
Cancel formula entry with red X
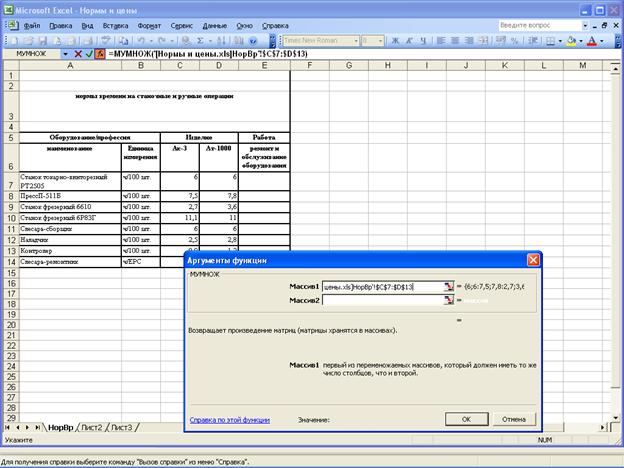click(x=78, y=54)
